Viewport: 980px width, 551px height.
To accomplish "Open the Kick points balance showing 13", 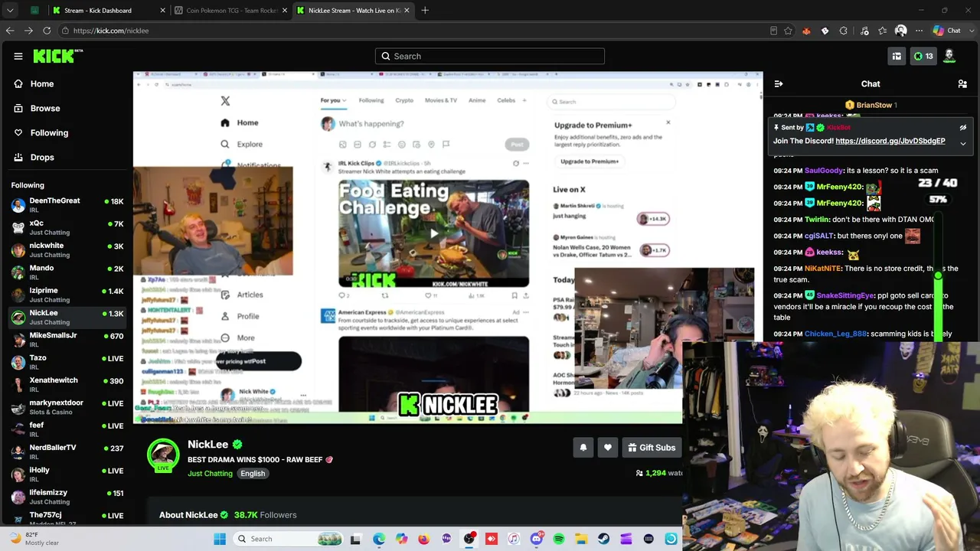I will (x=923, y=56).
